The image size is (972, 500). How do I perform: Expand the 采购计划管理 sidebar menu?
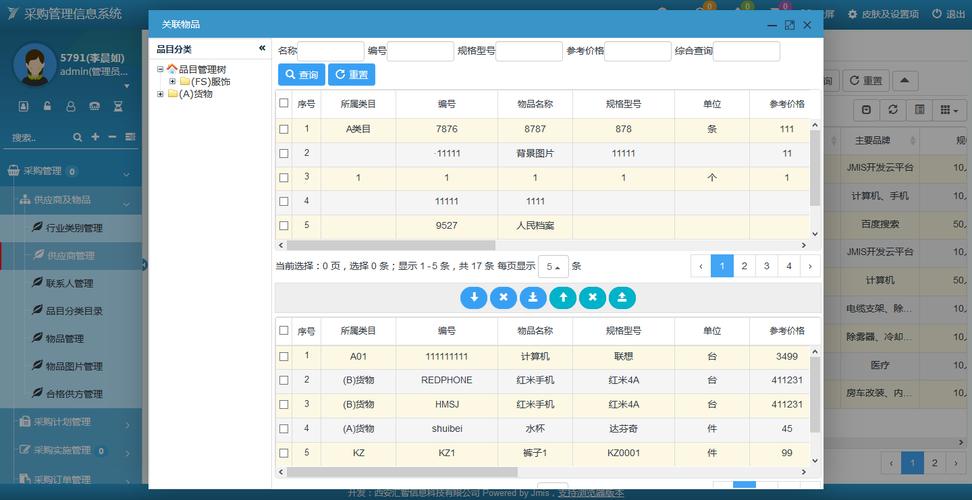pyautogui.click(x=128, y=425)
